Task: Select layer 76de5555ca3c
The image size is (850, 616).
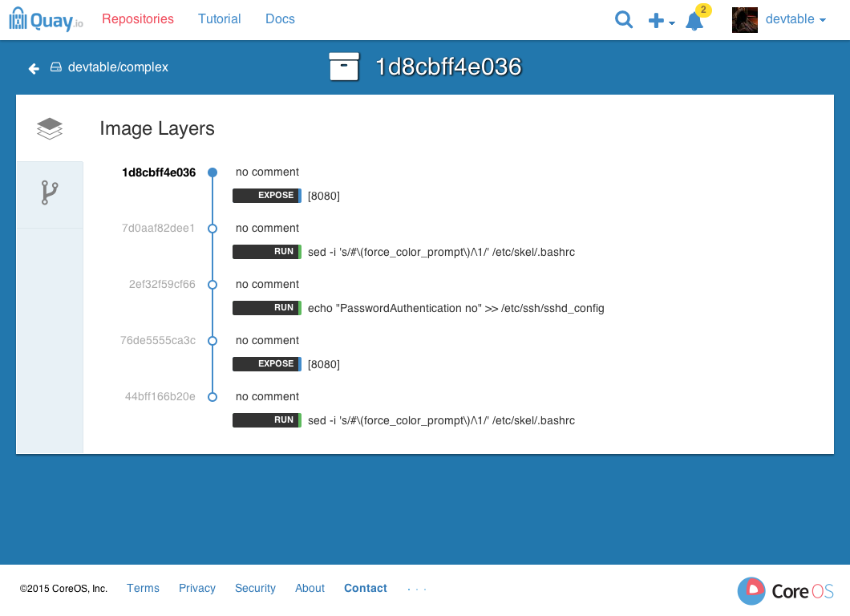Action: [x=158, y=341]
